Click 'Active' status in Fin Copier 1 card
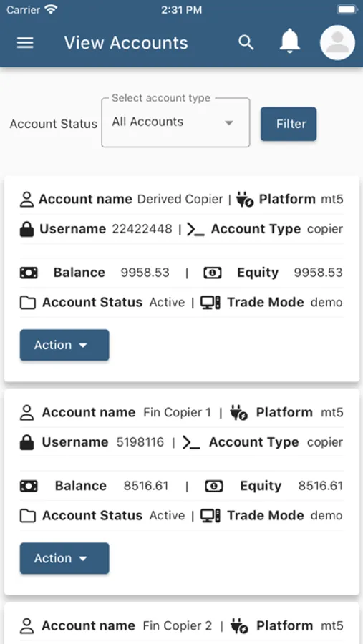Viewport: 363px width, 644px height. [x=167, y=515]
